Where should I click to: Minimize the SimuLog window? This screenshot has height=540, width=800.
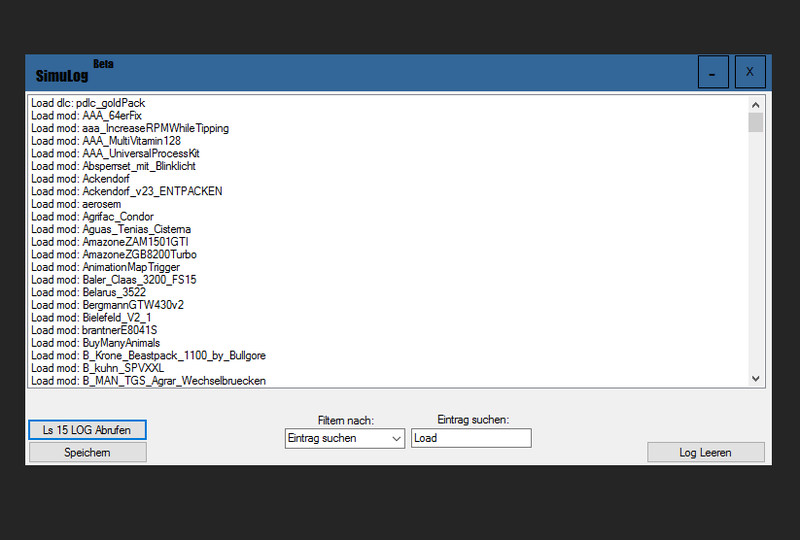[712, 72]
